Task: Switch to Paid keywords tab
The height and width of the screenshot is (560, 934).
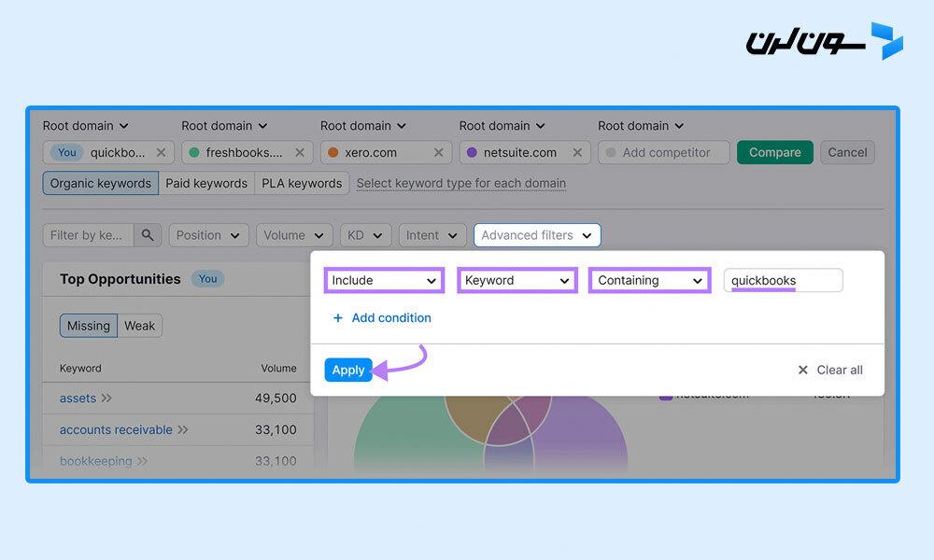Action: [206, 183]
